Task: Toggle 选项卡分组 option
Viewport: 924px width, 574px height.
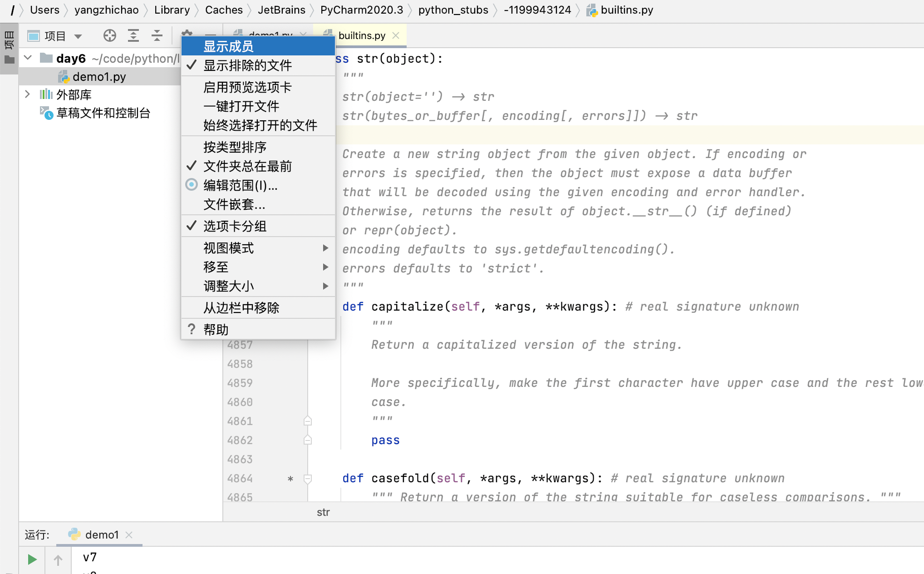Action: tap(258, 226)
